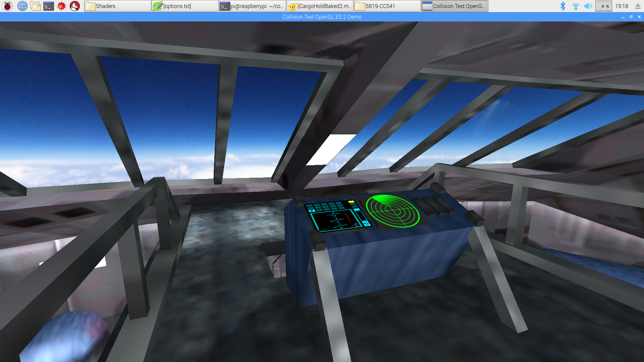Open the volume control speaker icon
644x362 pixels.
tap(588, 6)
